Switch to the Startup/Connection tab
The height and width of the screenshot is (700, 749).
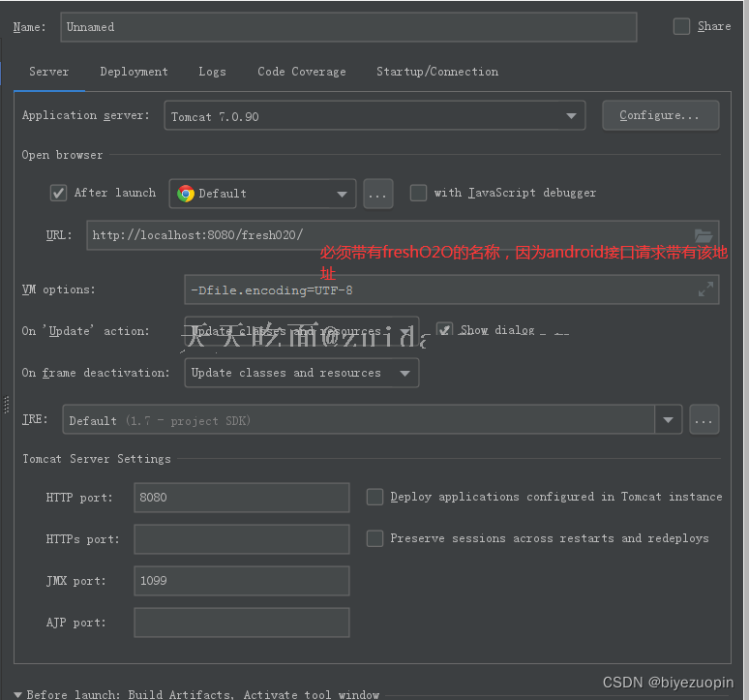(x=437, y=72)
